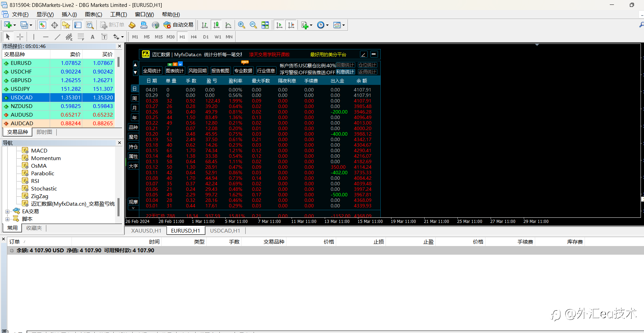Open the new chart dropdown arrow
Image resolution: width=644 pixels, height=333 pixels.
click(x=15, y=25)
